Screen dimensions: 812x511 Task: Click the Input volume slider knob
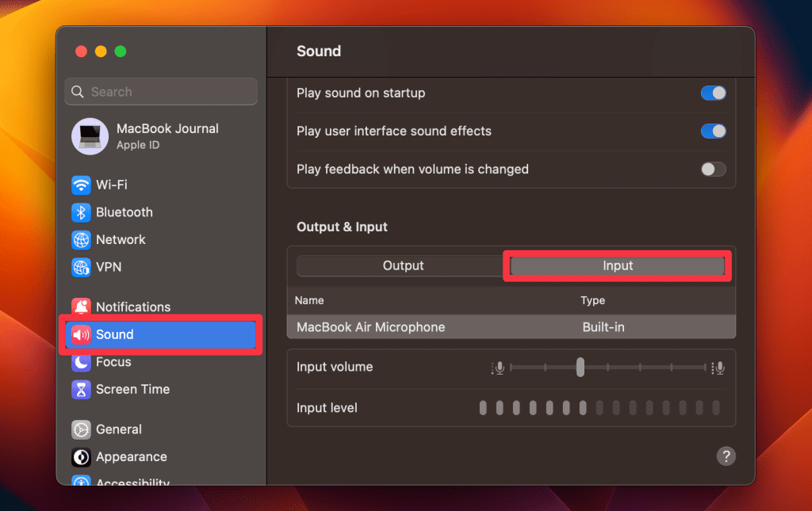[580, 367]
